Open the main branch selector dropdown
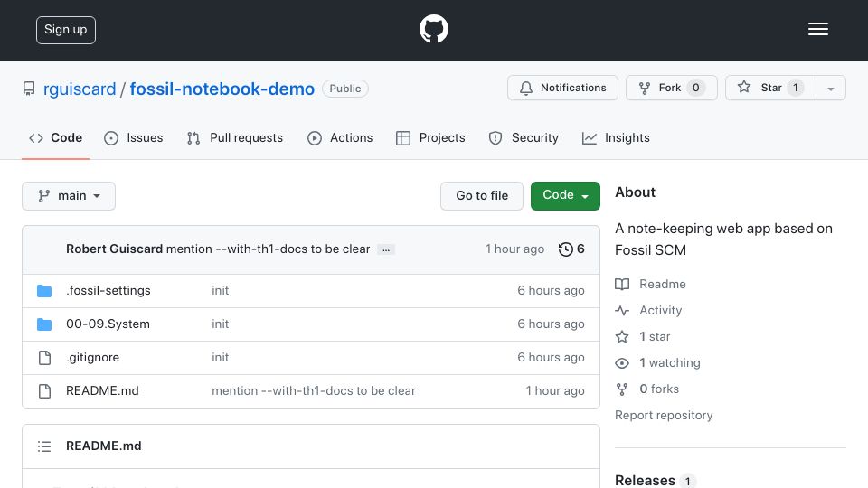 click(69, 196)
